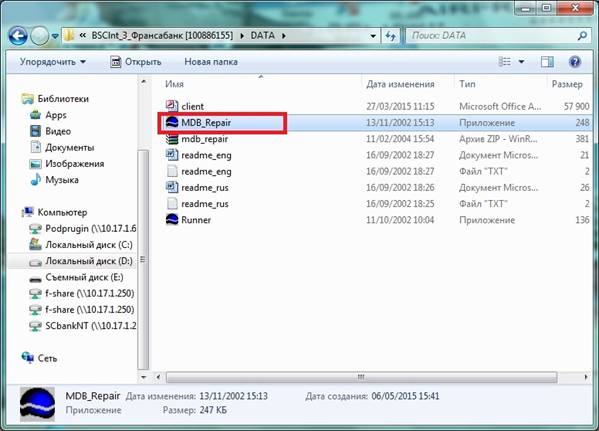Toggle the preview pane icon

pos(547,62)
